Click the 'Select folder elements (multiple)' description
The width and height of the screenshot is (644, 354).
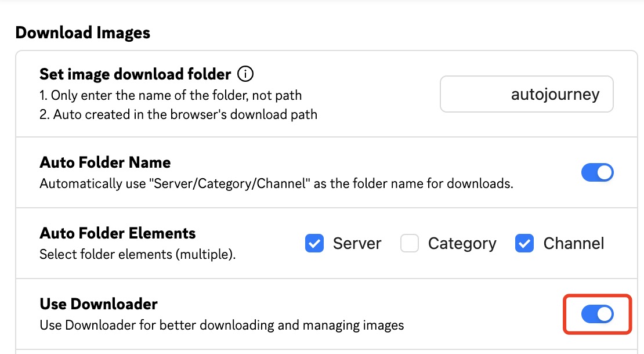point(138,254)
